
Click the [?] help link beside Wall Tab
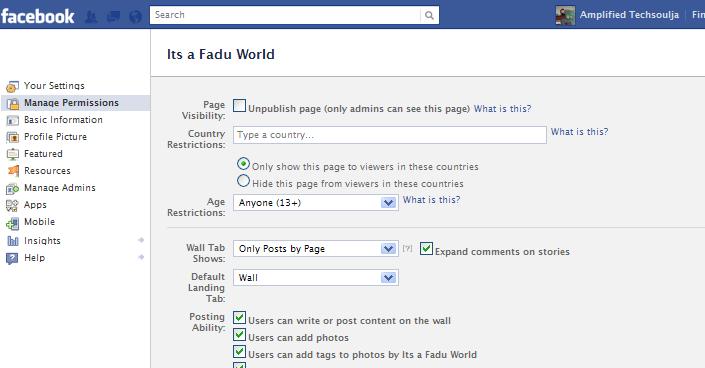[x=407, y=248]
